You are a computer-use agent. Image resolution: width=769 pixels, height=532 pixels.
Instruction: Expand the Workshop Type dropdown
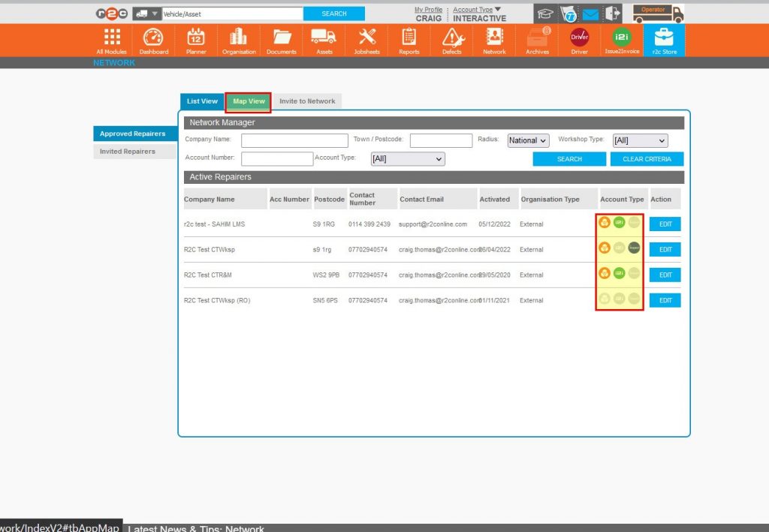tap(640, 140)
